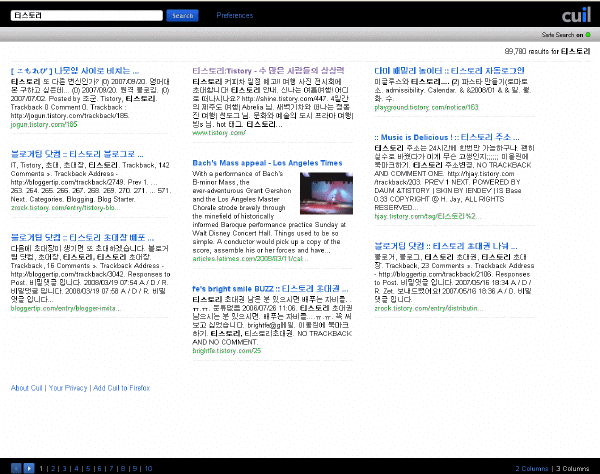Open results page 8

(123, 468)
